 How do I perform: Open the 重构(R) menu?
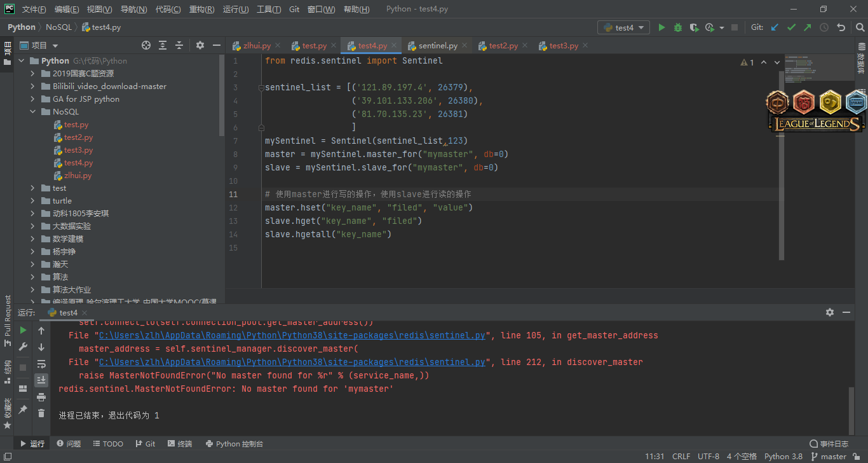click(x=201, y=10)
